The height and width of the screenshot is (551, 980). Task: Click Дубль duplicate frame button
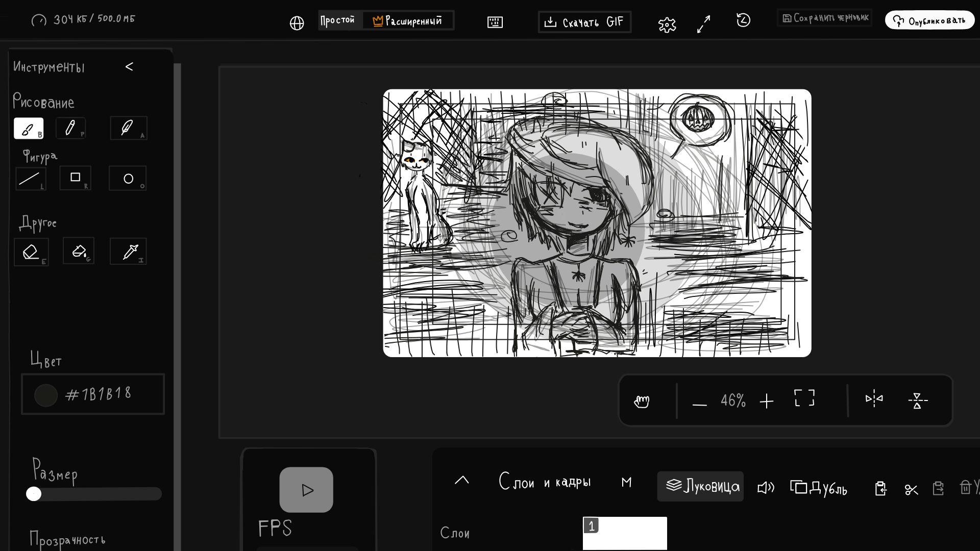coord(819,488)
